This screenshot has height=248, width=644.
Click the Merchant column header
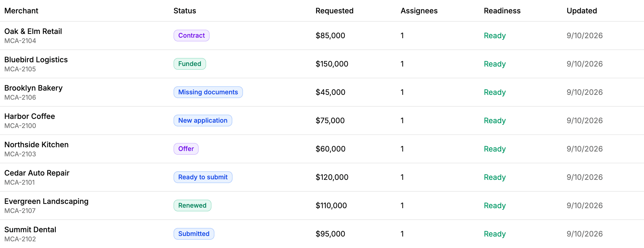coord(21,11)
